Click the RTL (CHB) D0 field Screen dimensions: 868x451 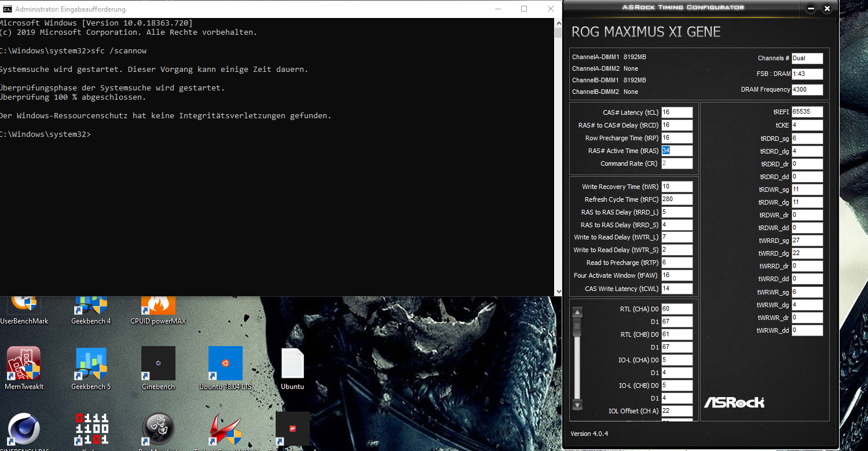click(677, 334)
